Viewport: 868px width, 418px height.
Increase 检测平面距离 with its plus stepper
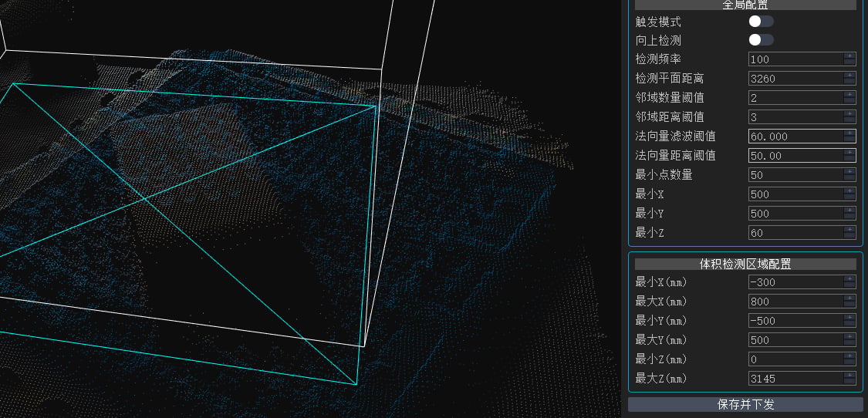tap(849, 76)
